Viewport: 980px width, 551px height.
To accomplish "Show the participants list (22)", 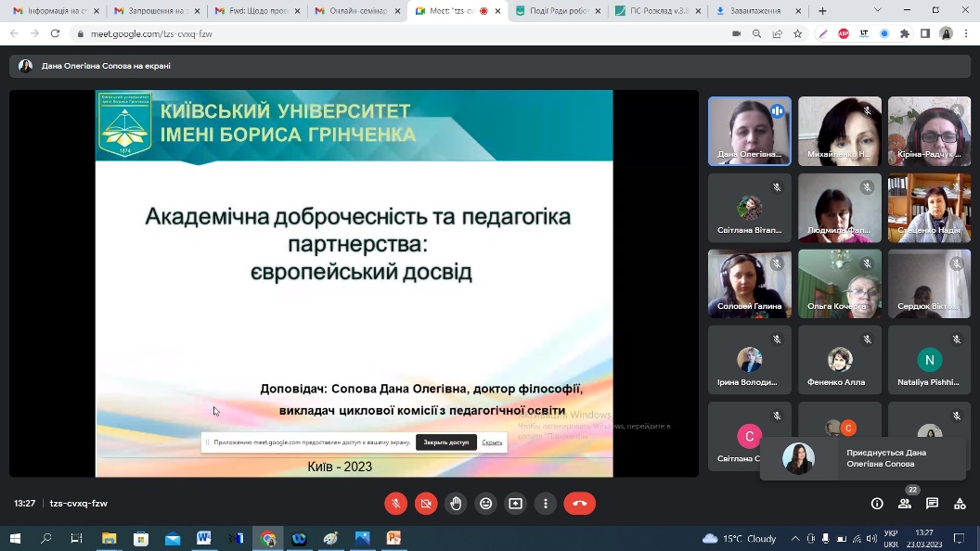I will tap(905, 504).
